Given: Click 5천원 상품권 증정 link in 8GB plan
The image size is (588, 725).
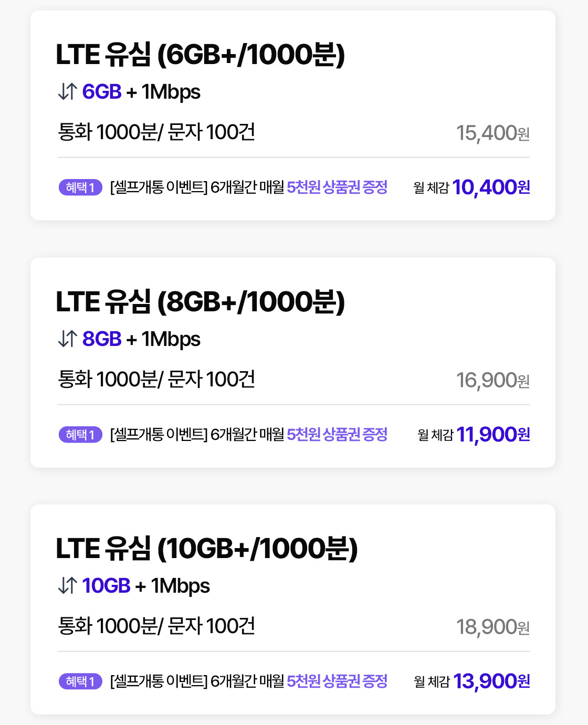Looking at the screenshot, I should coord(337,435).
